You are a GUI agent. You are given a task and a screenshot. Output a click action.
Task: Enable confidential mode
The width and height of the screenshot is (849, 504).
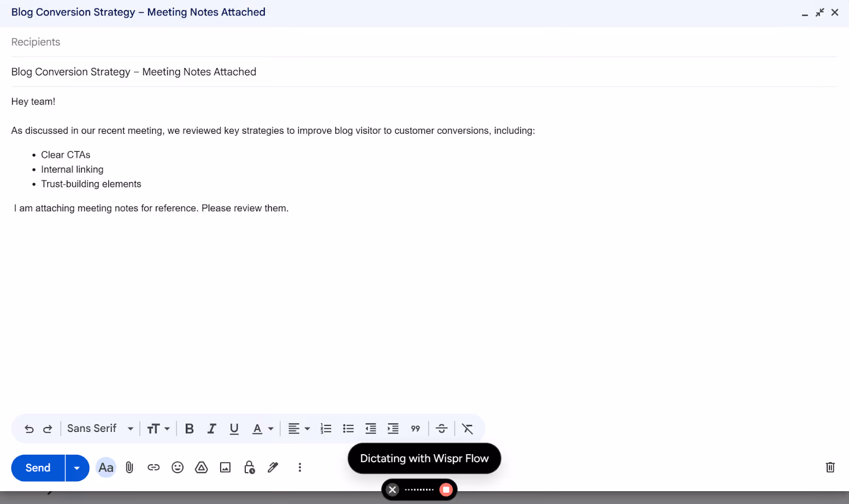click(249, 467)
